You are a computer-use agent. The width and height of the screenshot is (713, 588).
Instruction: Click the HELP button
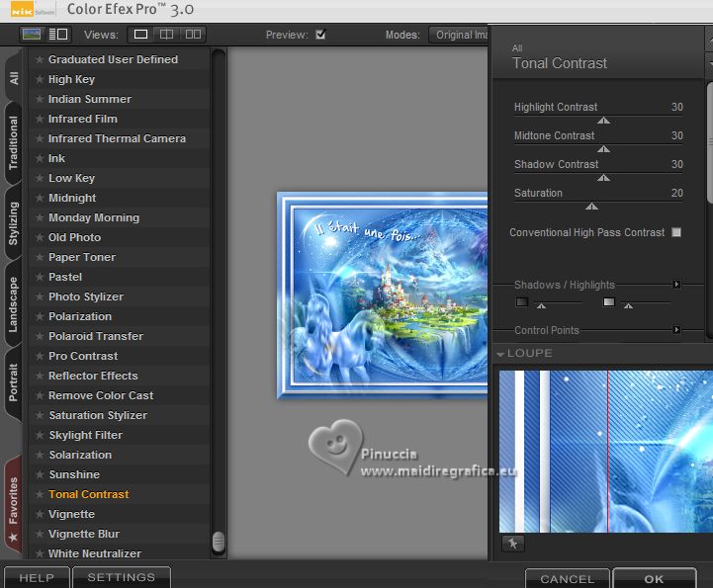pyautogui.click(x=37, y=577)
